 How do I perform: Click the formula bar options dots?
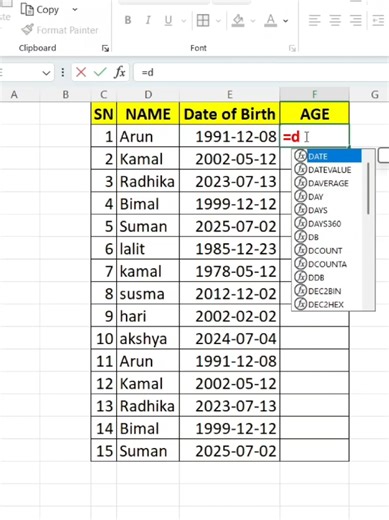(63, 72)
